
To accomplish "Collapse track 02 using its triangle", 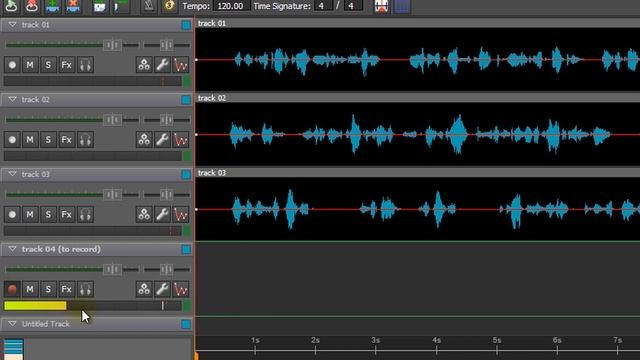I will 12,100.
